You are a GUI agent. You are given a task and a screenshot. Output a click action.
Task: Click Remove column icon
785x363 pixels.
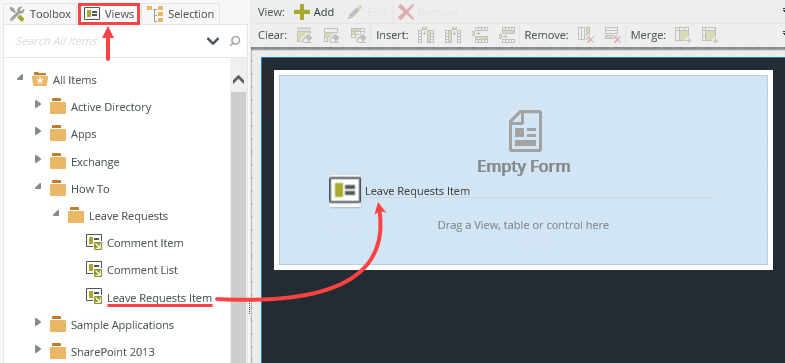(586, 35)
